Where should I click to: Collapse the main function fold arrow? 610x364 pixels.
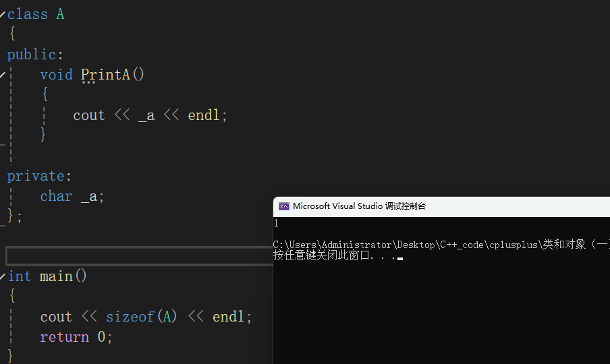2,276
